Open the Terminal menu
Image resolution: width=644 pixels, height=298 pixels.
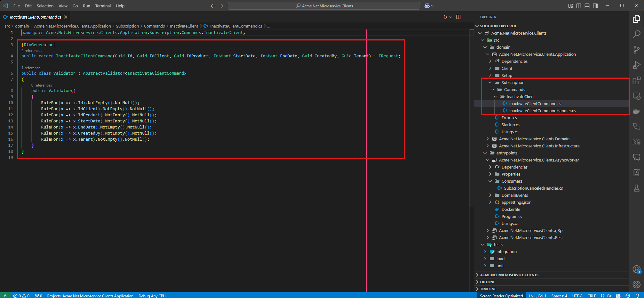[103, 6]
